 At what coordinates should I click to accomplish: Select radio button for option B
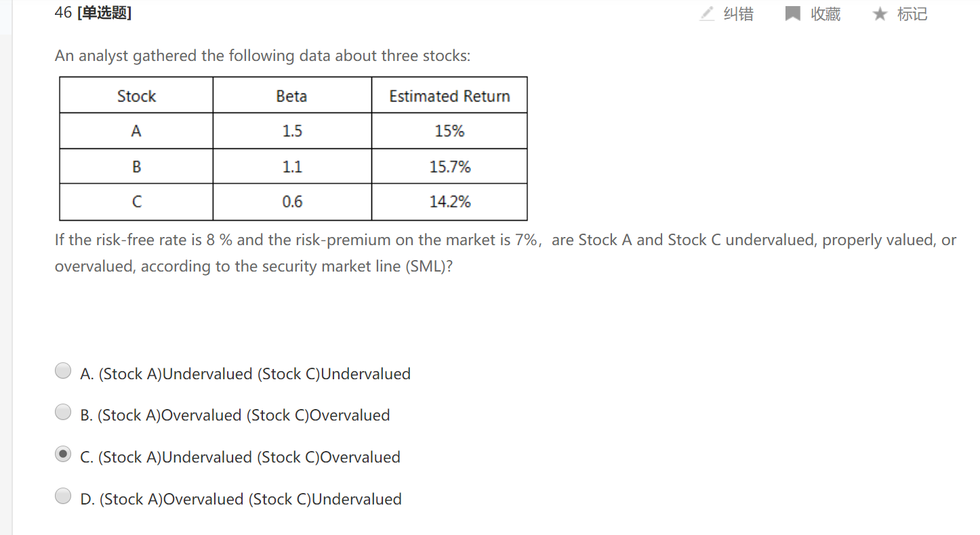pos(63,412)
